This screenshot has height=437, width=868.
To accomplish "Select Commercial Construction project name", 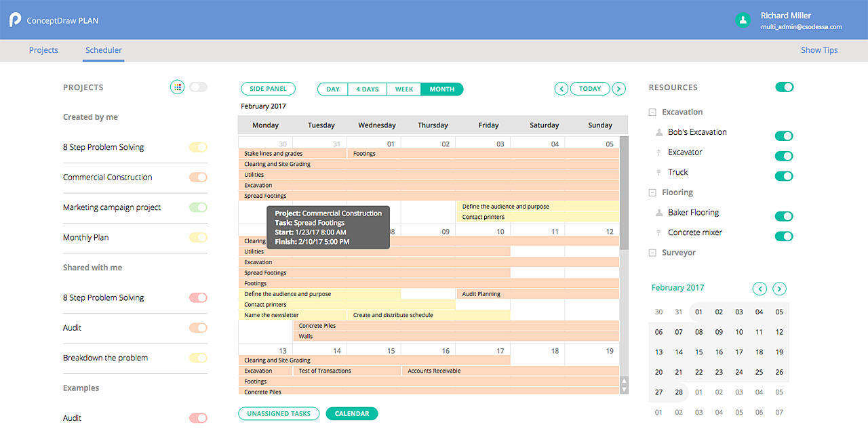I will pos(107,178).
